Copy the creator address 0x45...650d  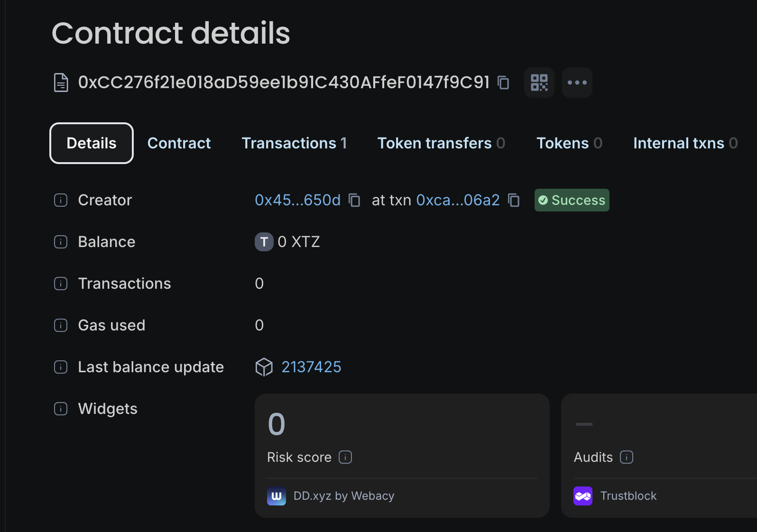pyautogui.click(x=354, y=200)
